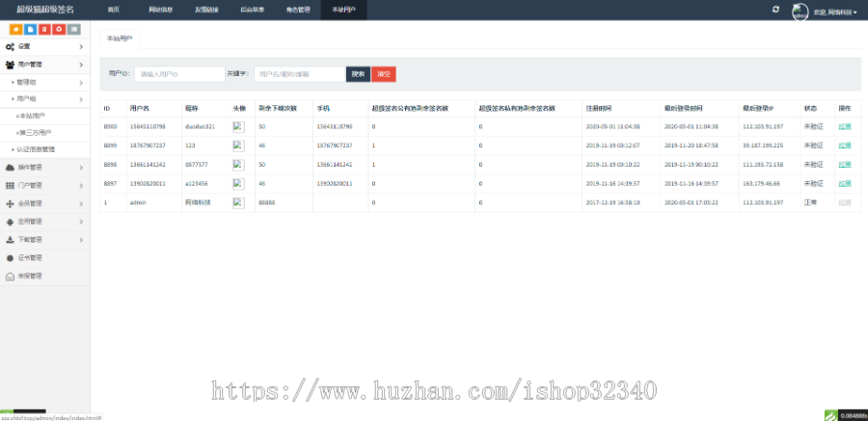Viewport: 868px width, 421px height.
Task: Expand the 设置 sidebar section
Action: click(46, 46)
